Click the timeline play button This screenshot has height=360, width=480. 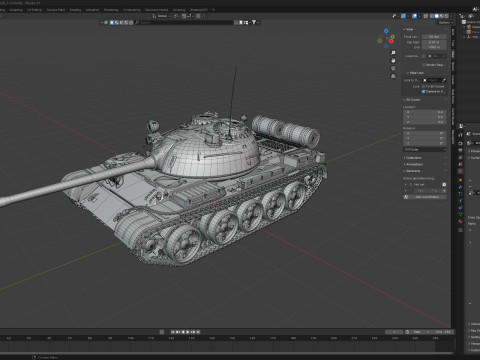(x=187, y=332)
